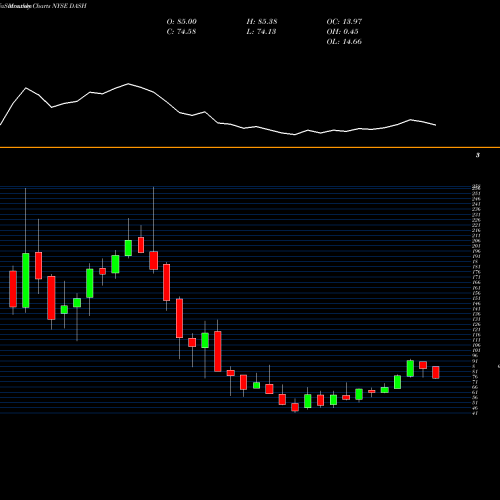
Task: Click the white indicator line's peak
Action: pos(128,84)
